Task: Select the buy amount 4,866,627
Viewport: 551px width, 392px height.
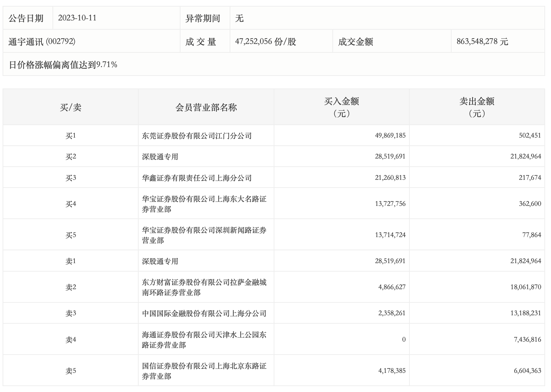Action: [392, 287]
